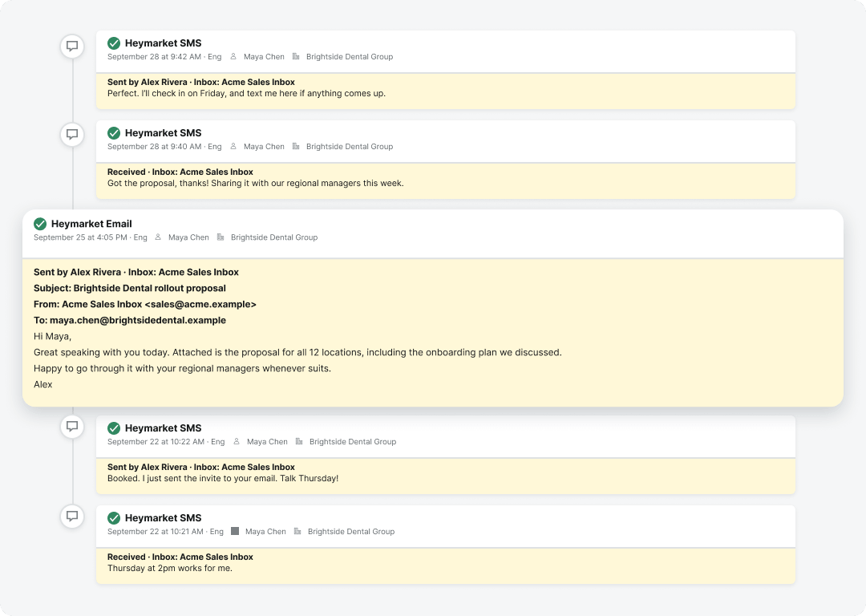This screenshot has height=616, width=866.
Task: Click the timestamp 'September 25 at 4:05 PM'
Action: 81,237
